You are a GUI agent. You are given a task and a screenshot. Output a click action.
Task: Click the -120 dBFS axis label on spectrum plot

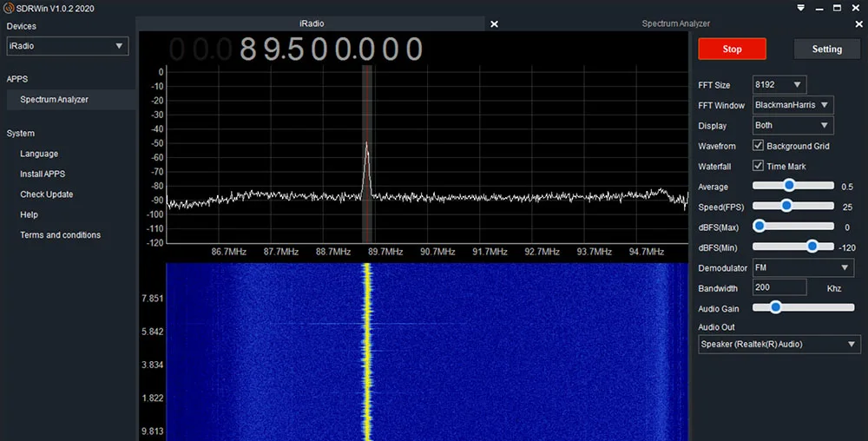(x=157, y=243)
